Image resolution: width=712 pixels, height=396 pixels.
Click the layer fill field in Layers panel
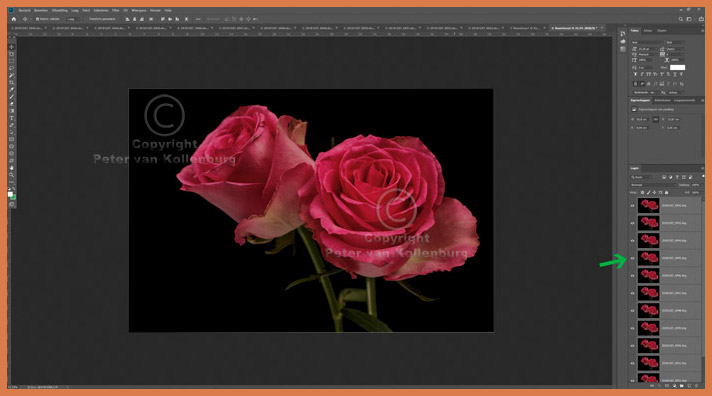[x=695, y=193]
